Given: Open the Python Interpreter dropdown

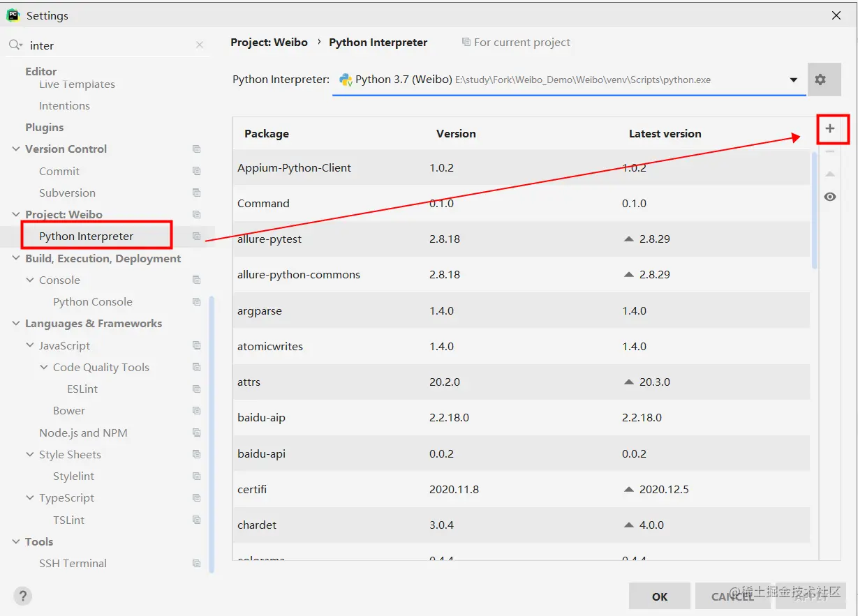Looking at the screenshot, I should tap(793, 80).
